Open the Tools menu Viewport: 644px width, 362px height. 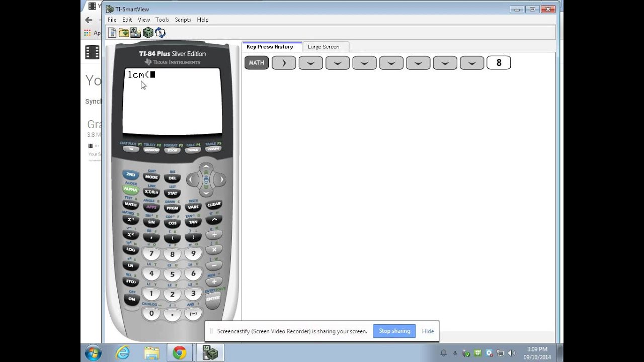(x=162, y=20)
